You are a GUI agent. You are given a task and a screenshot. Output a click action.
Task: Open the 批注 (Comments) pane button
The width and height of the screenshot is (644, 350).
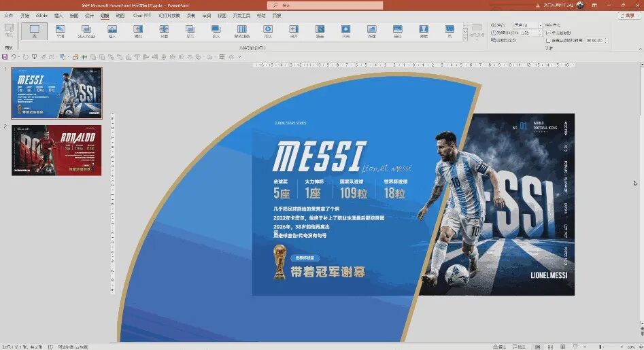click(x=519, y=347)
